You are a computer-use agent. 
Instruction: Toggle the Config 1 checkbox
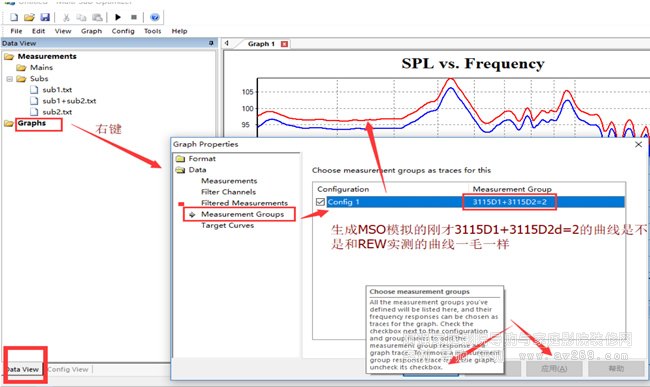pyautogui.click(x=320, y=202)
